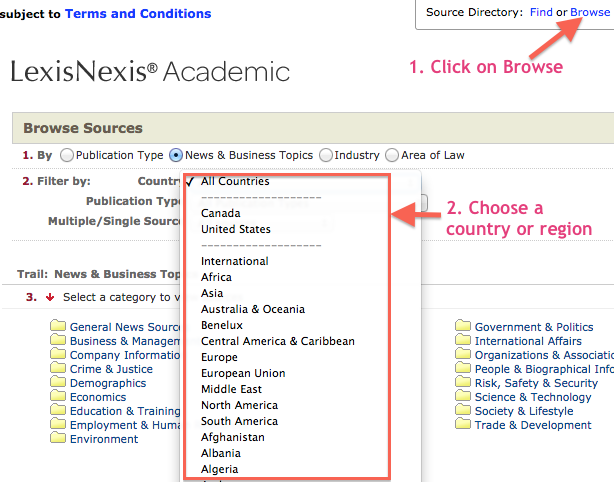The image size is (614, 482).
Task: Click the Employment & Human folder icon
Action: [x=58, y=424]
